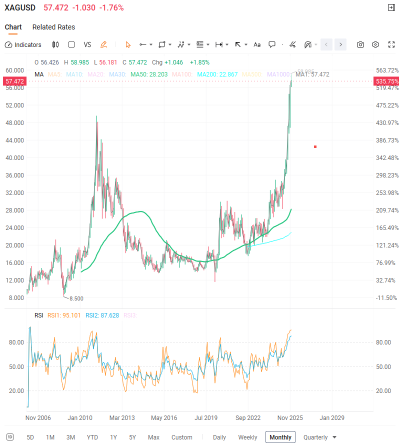Open the Custom date range
The height and width of the screenshot is (444, 399).
pyautogui.click(x=182, y=437)
